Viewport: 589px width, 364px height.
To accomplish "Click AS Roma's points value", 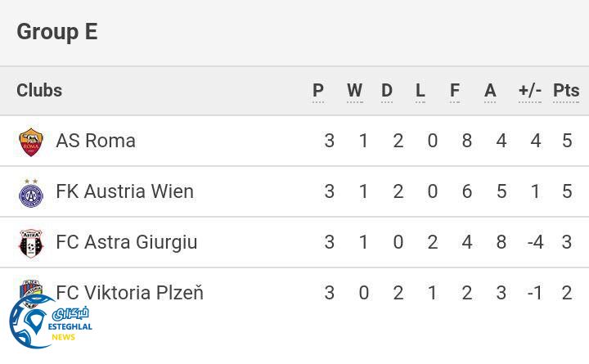I will click(567, 141).
